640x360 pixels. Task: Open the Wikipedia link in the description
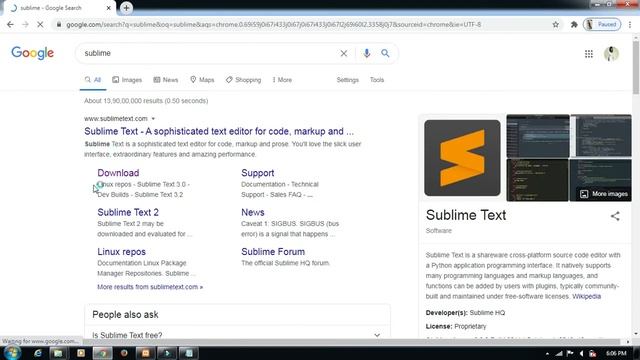point(587,296)
